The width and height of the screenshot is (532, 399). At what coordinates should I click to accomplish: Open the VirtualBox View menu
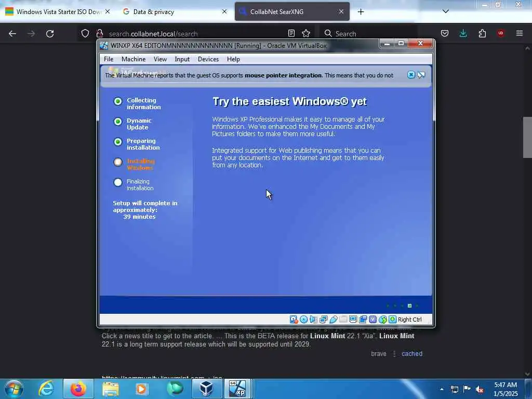tap(160, 59)
